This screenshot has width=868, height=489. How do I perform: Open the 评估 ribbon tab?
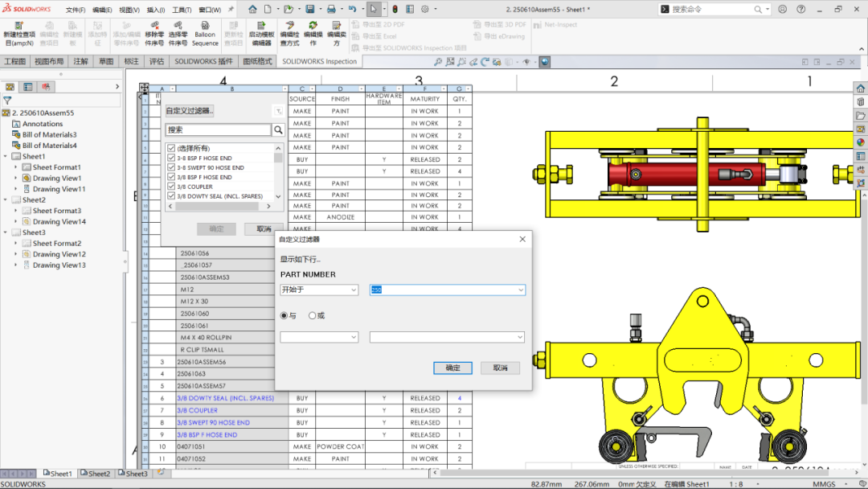pos(158,61)
